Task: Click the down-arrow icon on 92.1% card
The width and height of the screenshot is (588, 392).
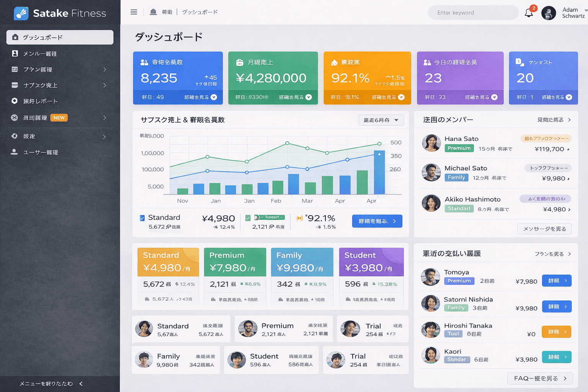Action: (x=401, y=97)
